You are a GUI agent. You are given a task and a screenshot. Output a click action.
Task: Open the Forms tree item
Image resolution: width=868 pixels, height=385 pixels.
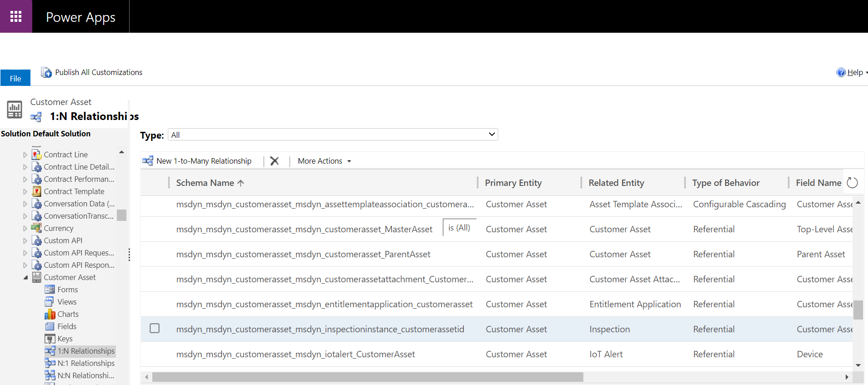[x=67, y=290]
